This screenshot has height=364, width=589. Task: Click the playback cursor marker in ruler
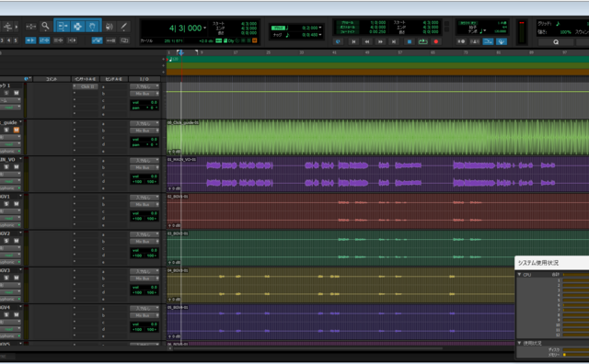pos(181,53)
